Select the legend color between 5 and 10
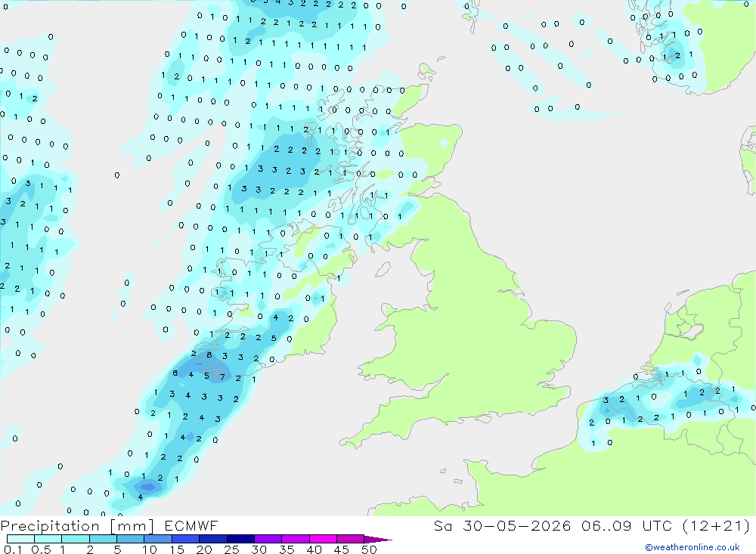 point(131,539)
